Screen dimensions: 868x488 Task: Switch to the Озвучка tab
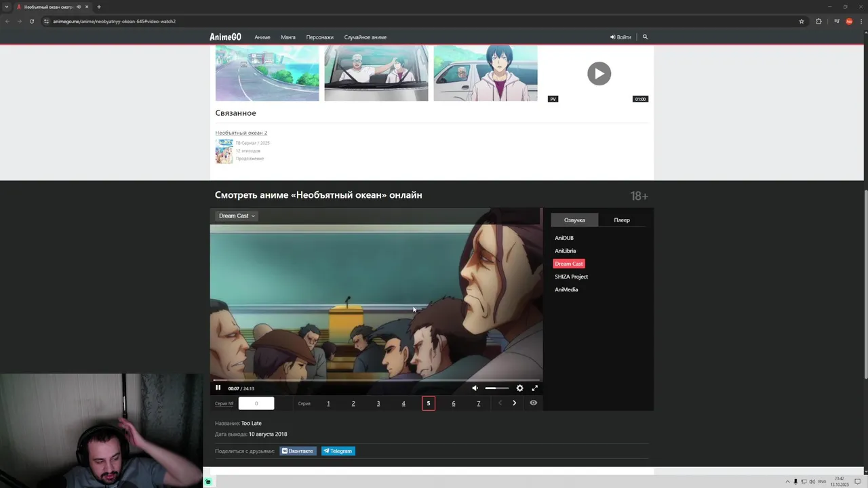click(574, 220)
